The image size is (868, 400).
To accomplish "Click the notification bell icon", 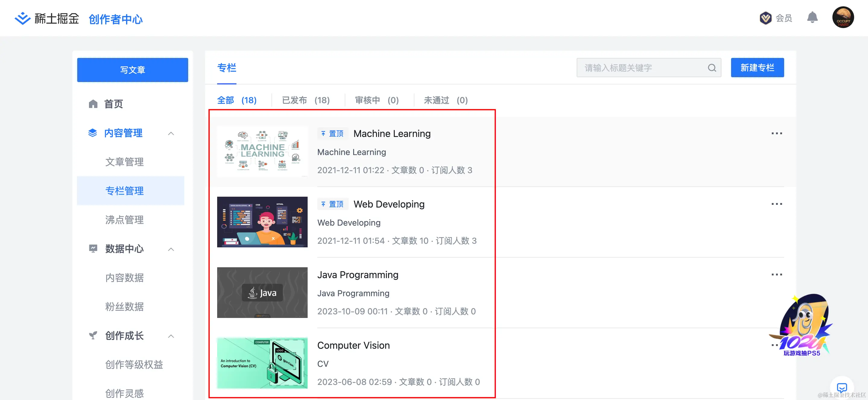I will point(812,17).
